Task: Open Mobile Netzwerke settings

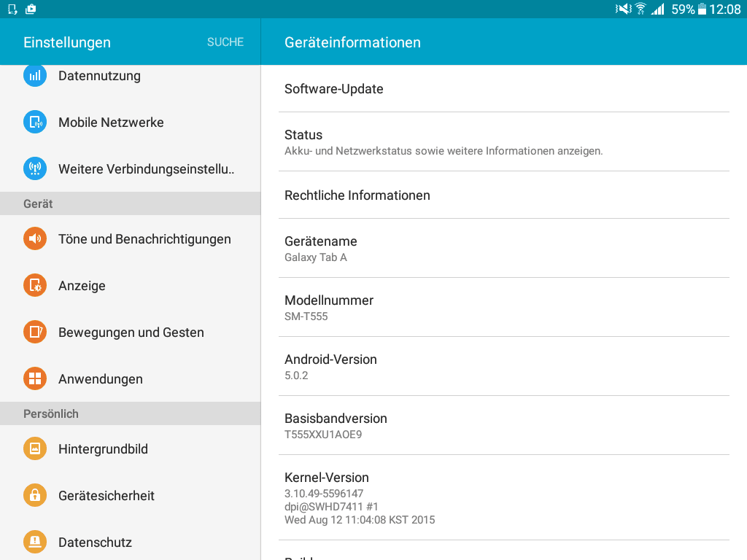Action: coord(130,122)
